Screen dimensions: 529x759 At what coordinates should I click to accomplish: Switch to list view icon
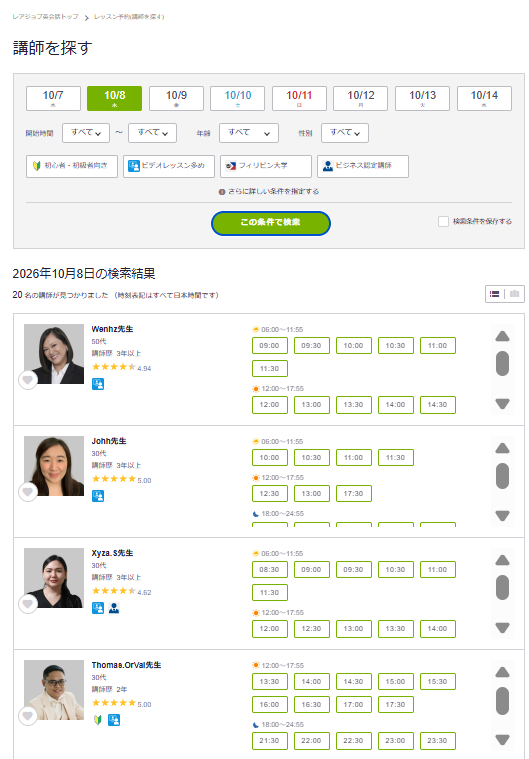(x=495, y=294)
